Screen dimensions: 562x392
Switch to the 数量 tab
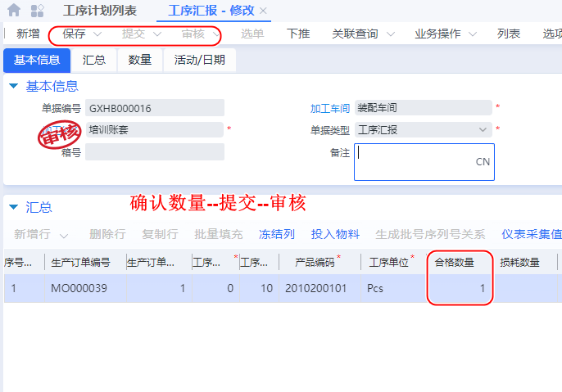pos(140,60)
